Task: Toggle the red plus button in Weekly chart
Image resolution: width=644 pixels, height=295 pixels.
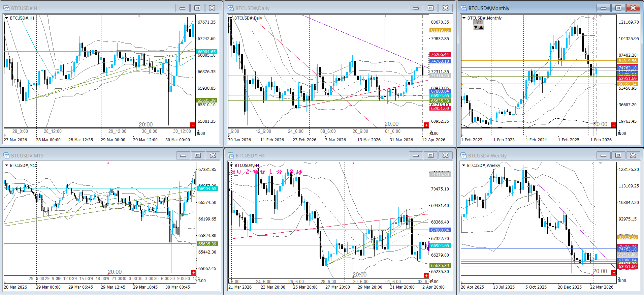Action: [x=614, y=272]
